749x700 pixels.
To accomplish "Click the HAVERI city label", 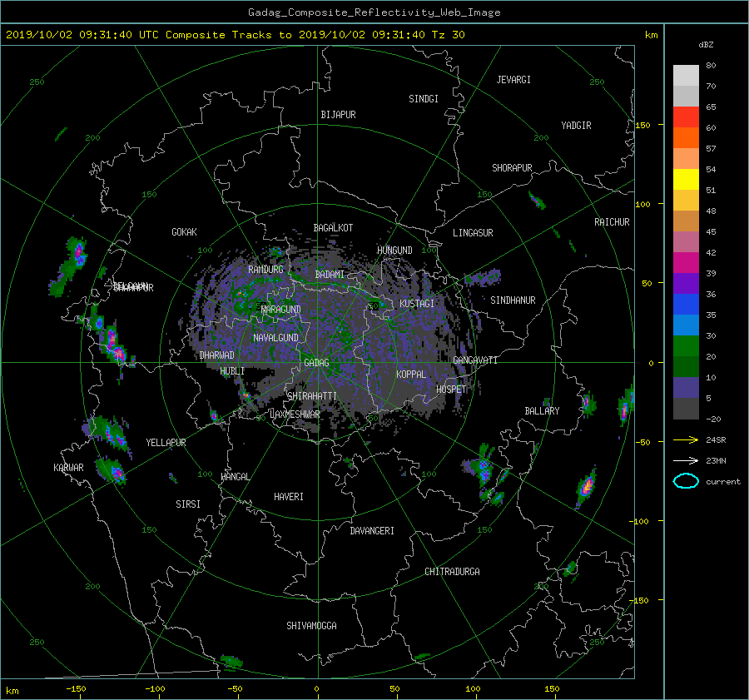I will tap(289, 497).
